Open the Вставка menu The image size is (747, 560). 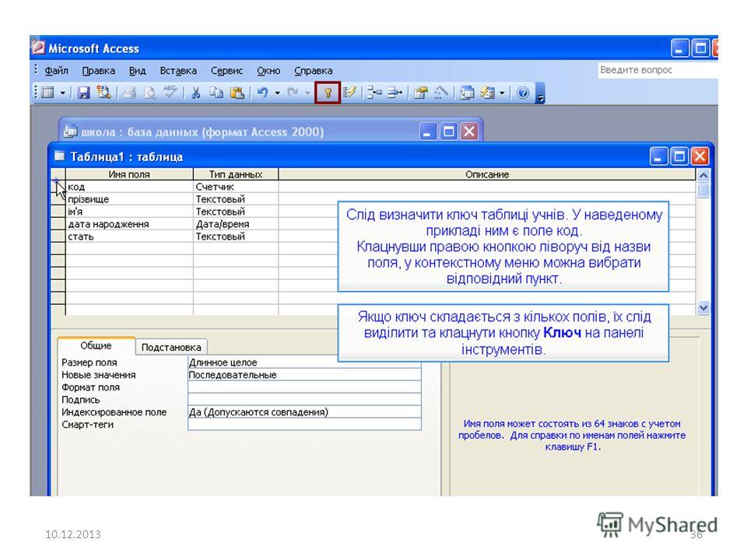click(x=178, y=71)
